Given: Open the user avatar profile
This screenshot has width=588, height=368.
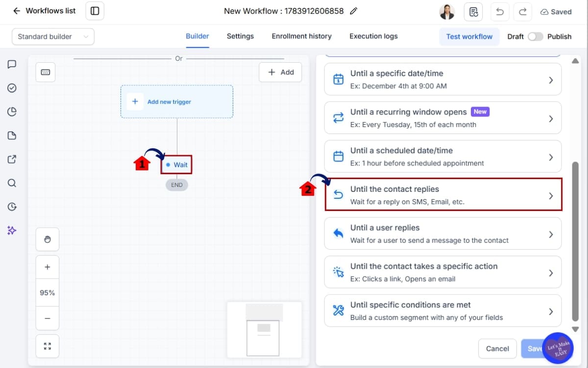Looking at the screenshot, I should pos(447,12).
